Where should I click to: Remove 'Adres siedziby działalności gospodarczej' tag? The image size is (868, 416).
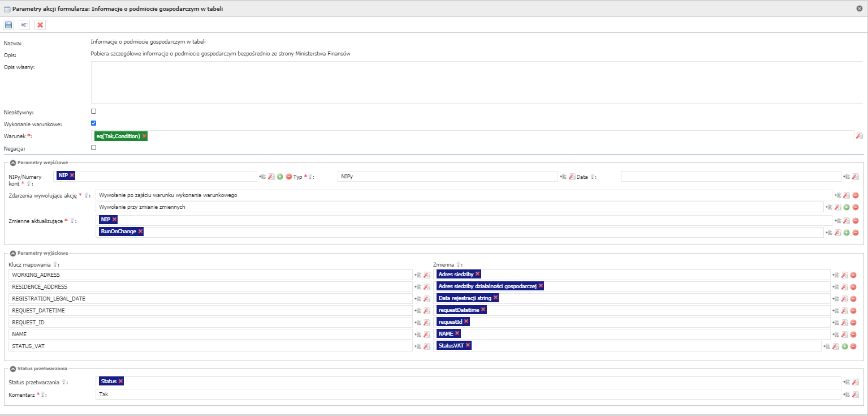[541, 286]
